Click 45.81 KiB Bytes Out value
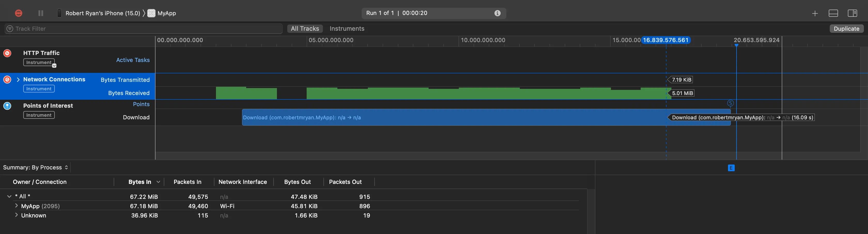868x234 pixels. (x=304, y=206)
